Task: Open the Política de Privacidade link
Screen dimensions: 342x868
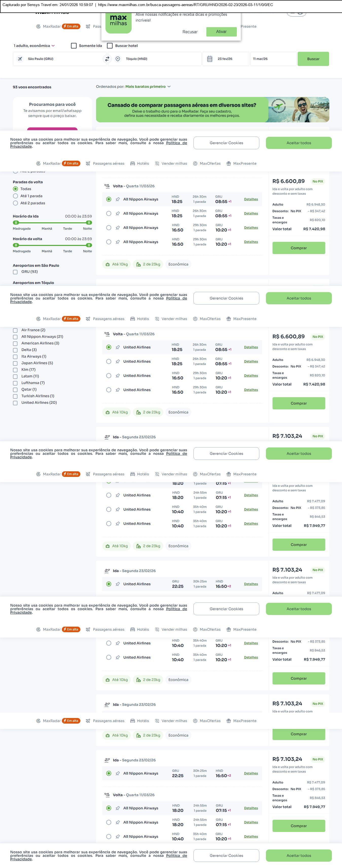Action: [x=176, y=143]
